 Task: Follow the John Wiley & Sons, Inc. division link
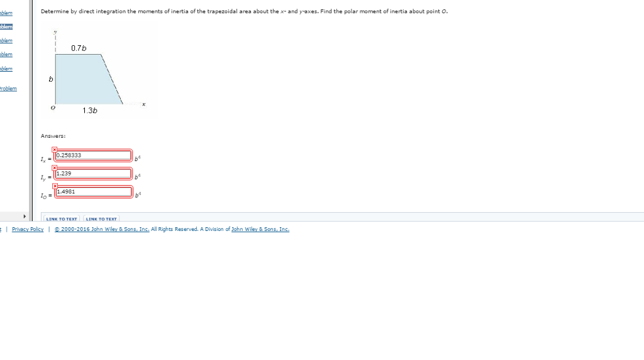click(x=260, y=229)
